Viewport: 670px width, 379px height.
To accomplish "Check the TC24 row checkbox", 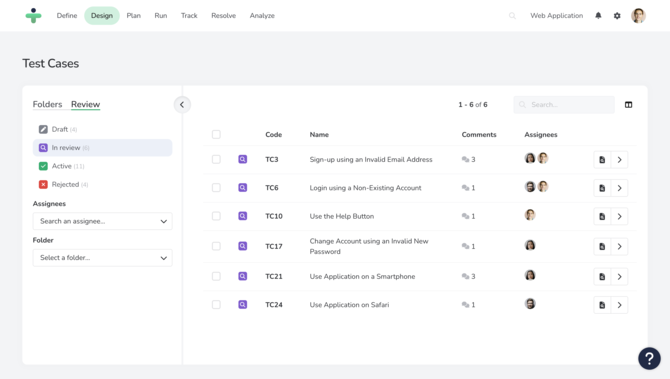I will coord(216,305).
